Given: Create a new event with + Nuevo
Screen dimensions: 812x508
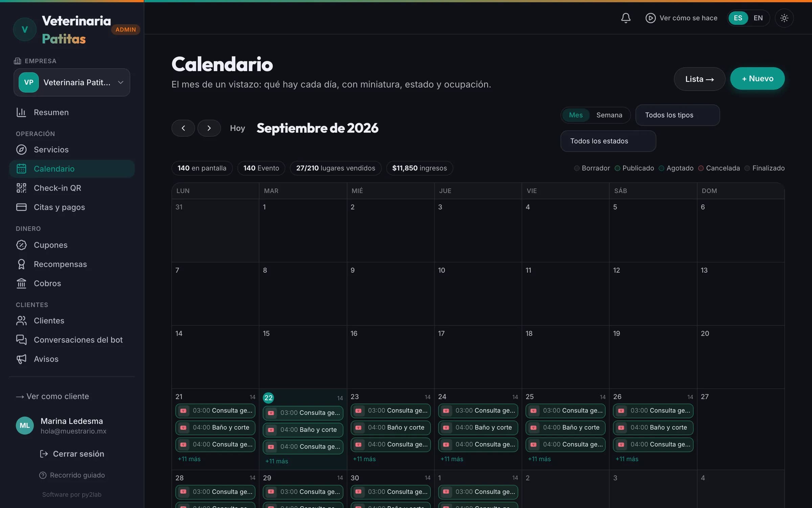Looking at the screenshot, I should (x=757, y=79).
